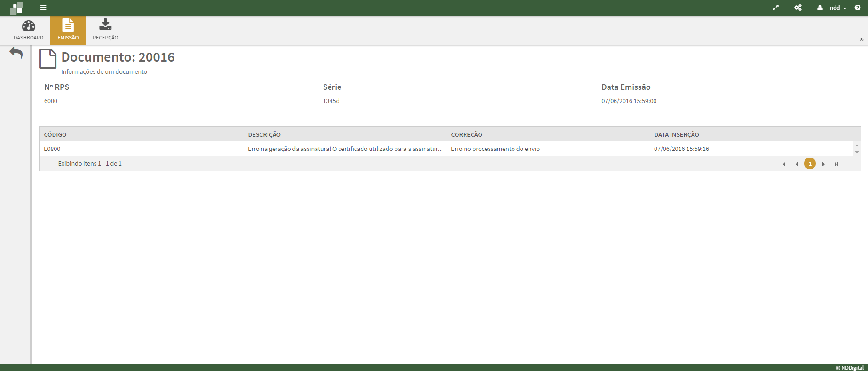This screenshot has width=868, height=371.
Task: Select the E0800 error row
Action: pos(141,149)
